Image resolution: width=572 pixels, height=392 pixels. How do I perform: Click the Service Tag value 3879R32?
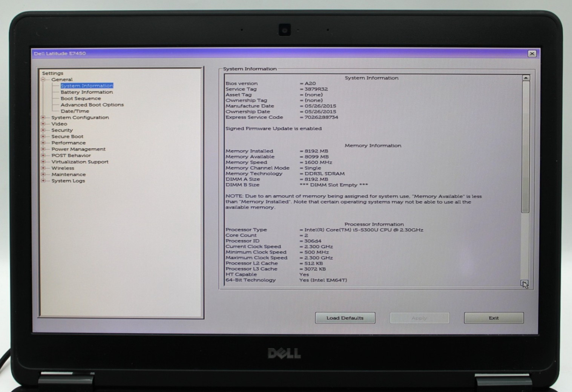coord(316,89)
